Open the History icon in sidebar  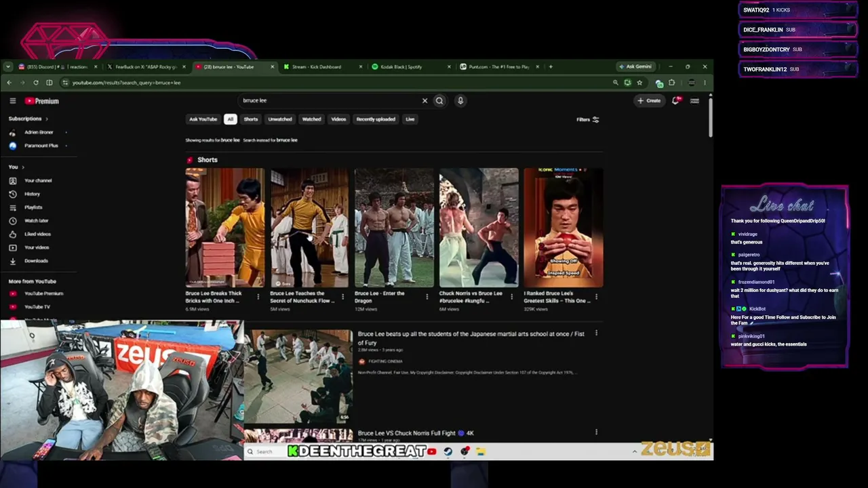point(13,194)
